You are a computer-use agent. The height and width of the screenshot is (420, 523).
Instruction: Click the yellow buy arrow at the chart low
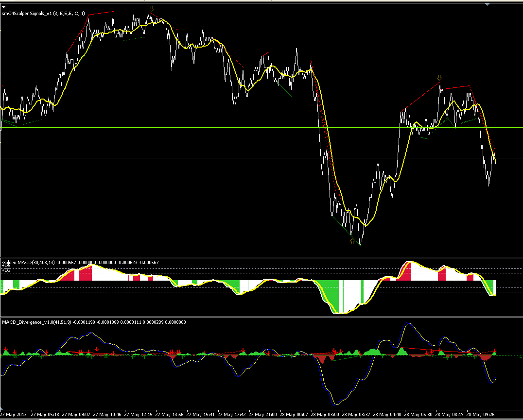352,241
